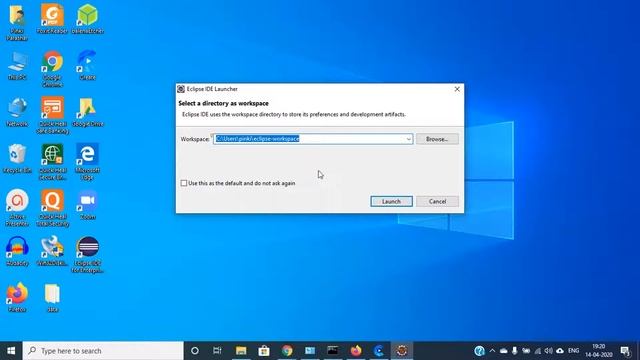Open Microsoft Edge desktop shortcut
Image resolution: width=640 pixels, height=360 pixels.
click(87, 162)
